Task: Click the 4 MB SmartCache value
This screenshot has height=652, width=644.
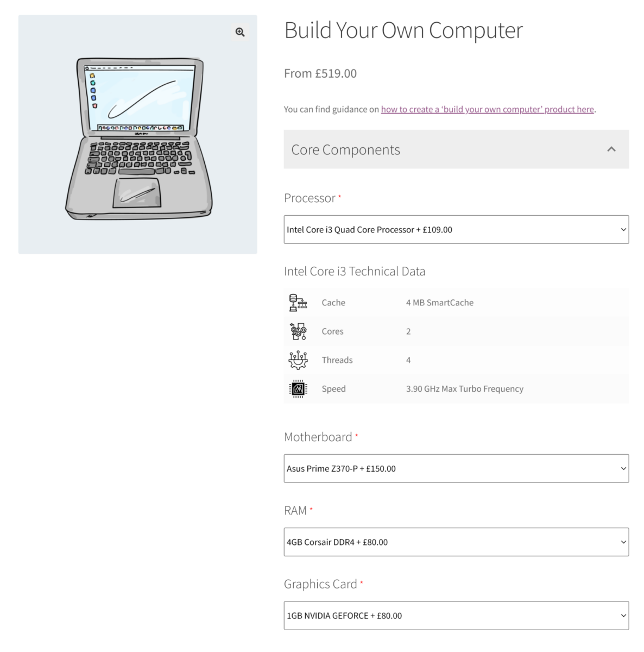Action: tap(440, 303)
